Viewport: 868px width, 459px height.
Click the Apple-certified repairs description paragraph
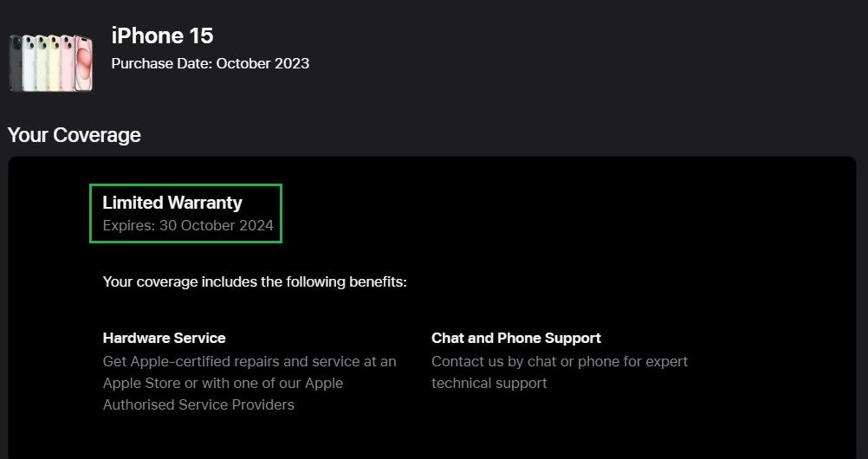(x=249, y=383)
